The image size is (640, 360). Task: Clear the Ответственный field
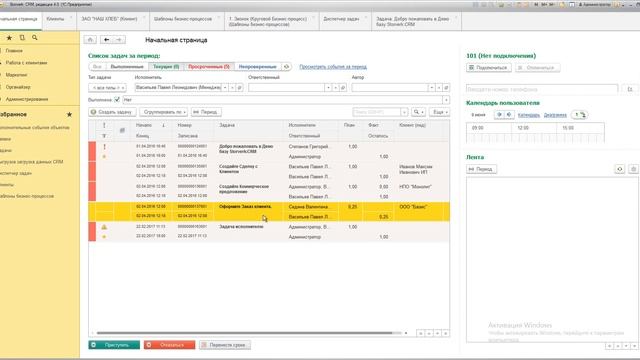(x=336, y=88)
